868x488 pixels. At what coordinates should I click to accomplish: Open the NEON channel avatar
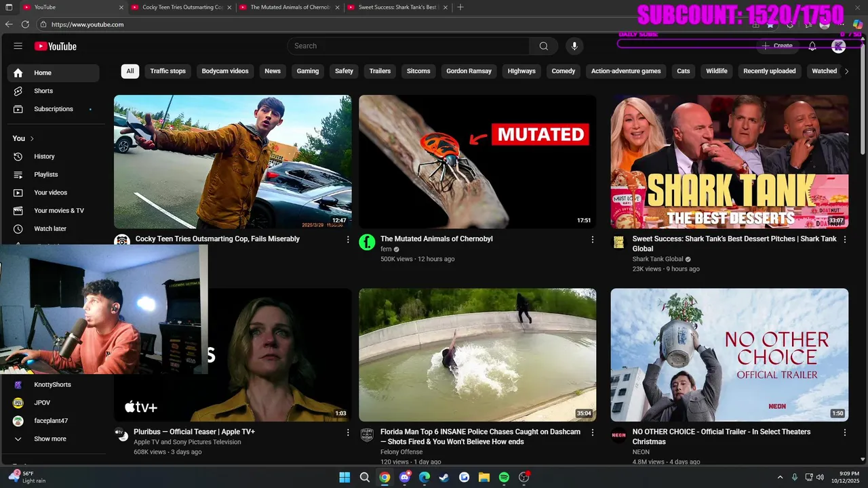pos(618,435)
